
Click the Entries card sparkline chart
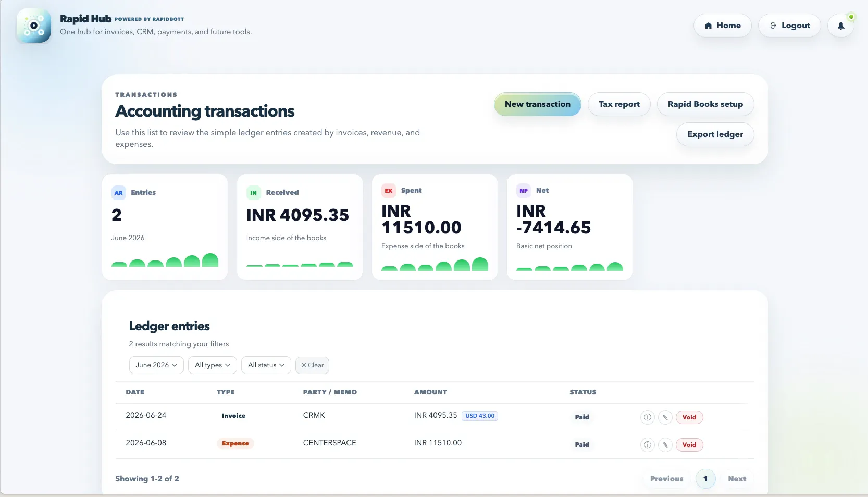165,260
